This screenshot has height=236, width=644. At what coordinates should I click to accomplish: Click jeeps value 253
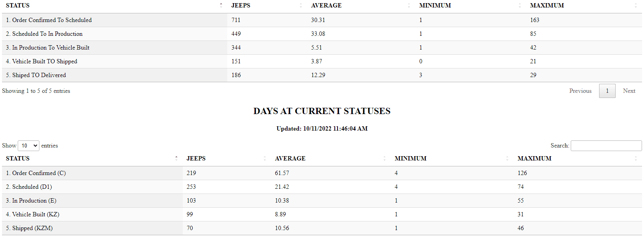[191, 187]
